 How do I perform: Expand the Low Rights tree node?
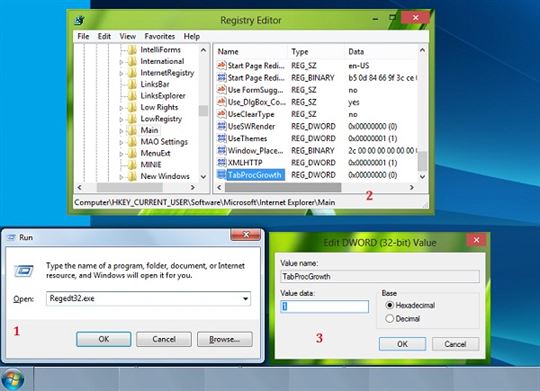pos(121,108)
